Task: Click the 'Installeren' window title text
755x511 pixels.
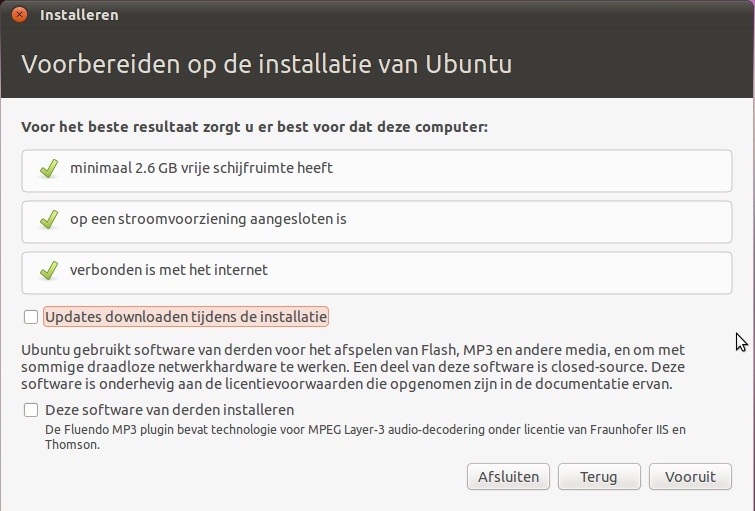Action: [x=79, y=15]
